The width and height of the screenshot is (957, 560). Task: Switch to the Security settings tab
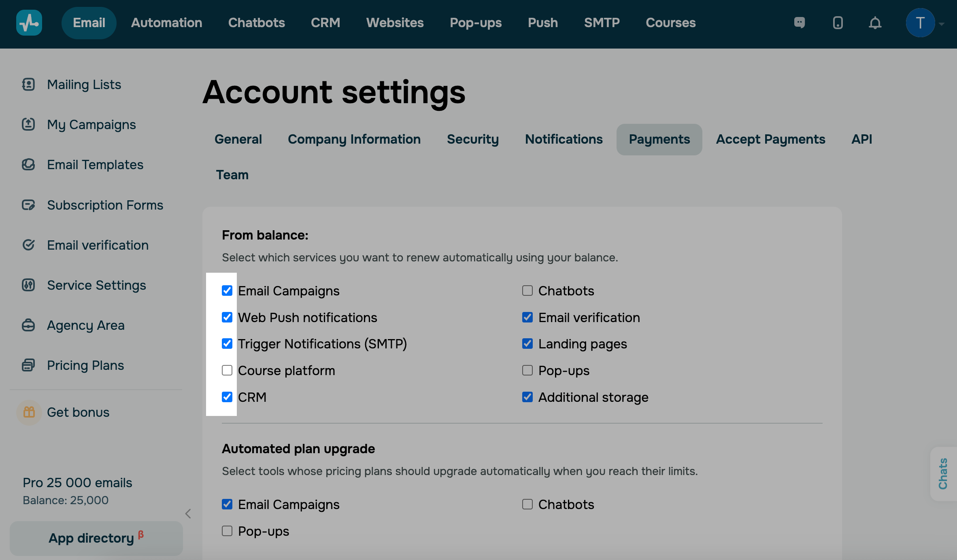coord(472,139)
